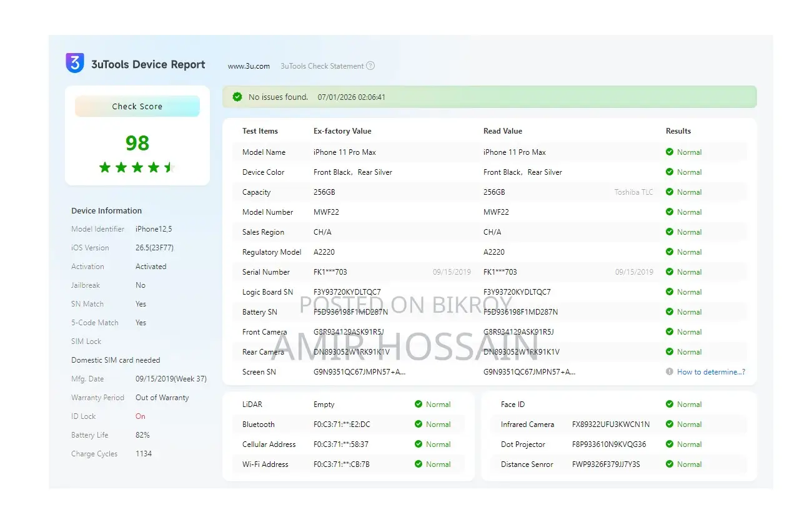The image size is (812, 525).
Task: Select the ex-factory Model Number MWF22
Action: pyautogui.click(x=326, y=212)
